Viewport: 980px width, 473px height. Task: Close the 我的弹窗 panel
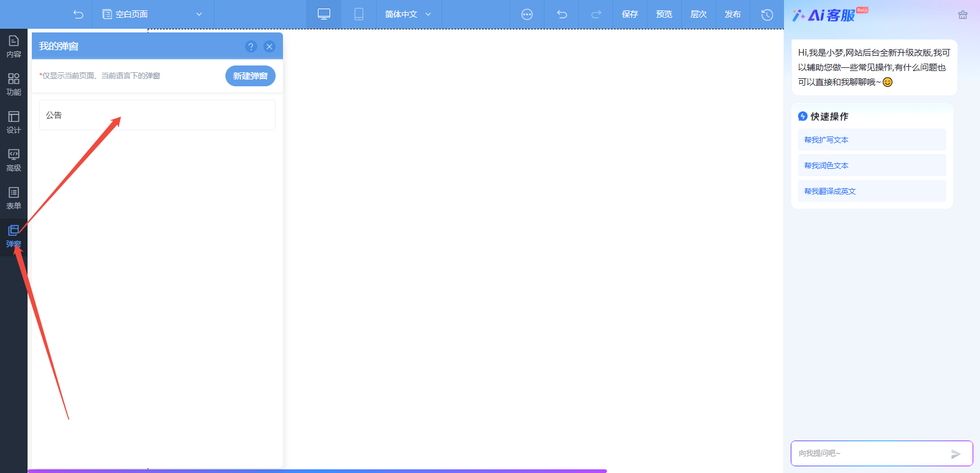[269, 47]
